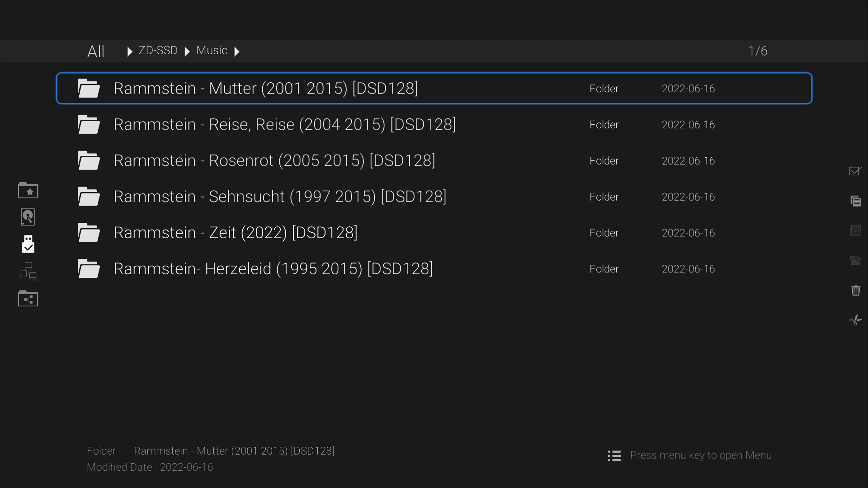This screenshot has height=488, width=868.
Task: Delete using the trash can icon
Action: click(x=855, y=290)
